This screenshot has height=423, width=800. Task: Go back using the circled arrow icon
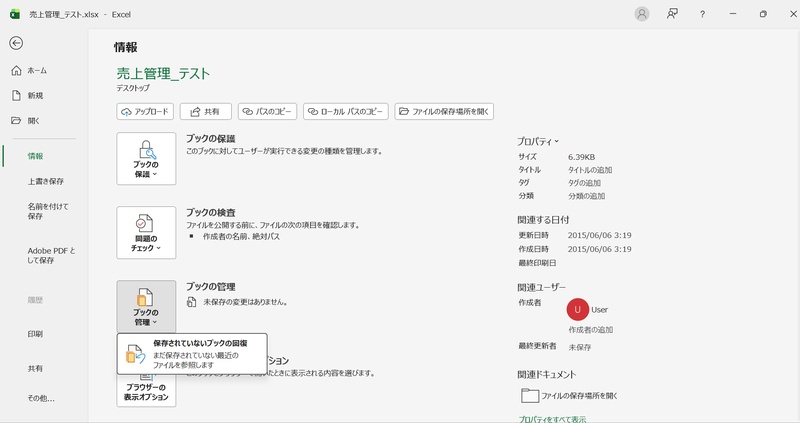[16, 43]
